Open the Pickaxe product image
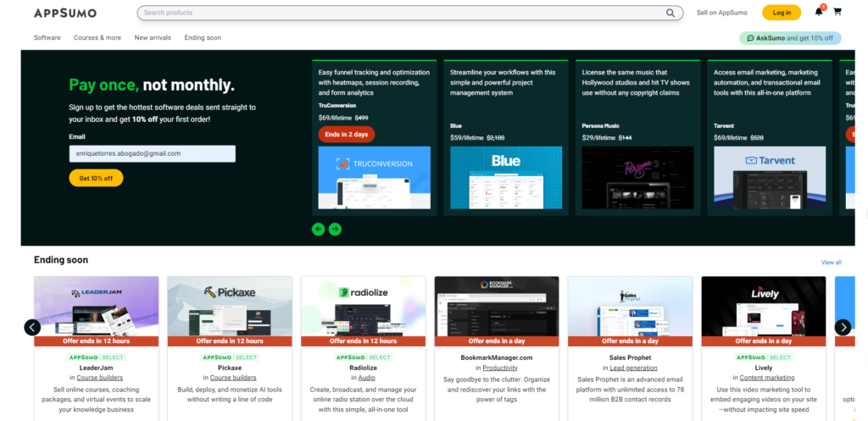Screen dimensions: 868x421 coord(230,307)
